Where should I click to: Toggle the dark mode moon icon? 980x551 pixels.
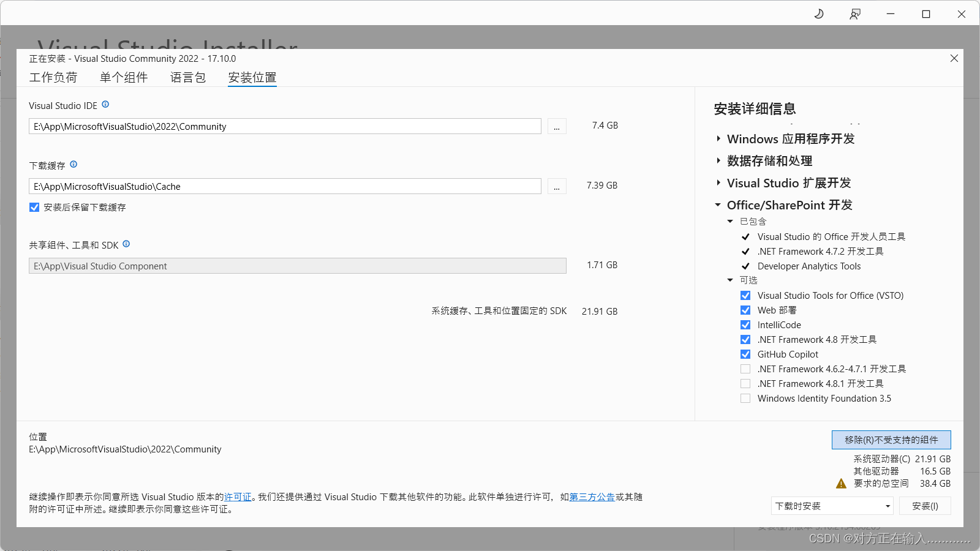(x=819, y=13)
